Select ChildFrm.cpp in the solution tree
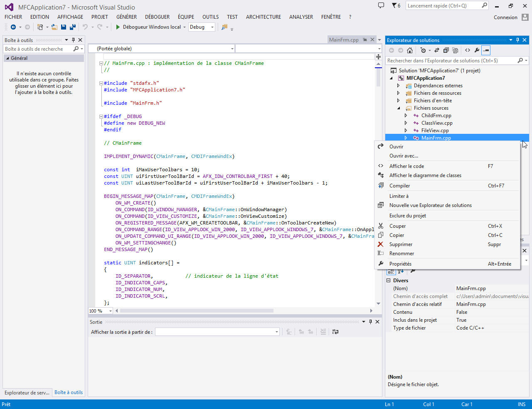 pyautogui.click(x=436, y=116)
